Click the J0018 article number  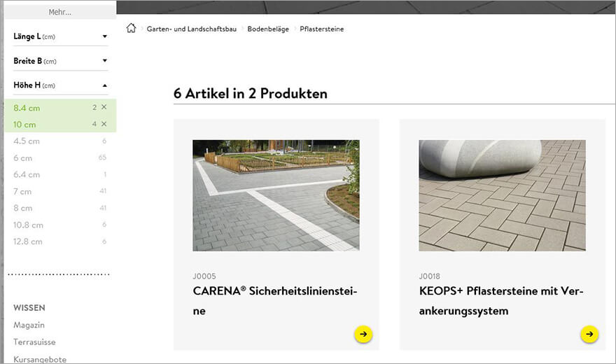(429, 276)
